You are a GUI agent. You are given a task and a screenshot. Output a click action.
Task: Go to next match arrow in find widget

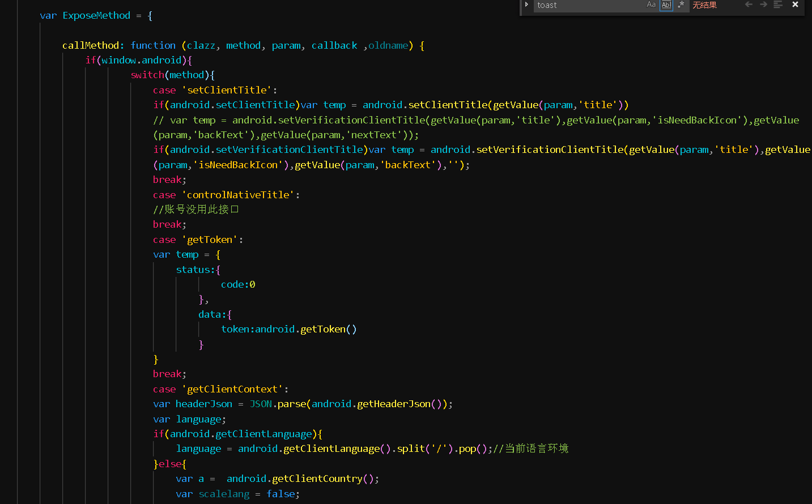tap(763, 5)
